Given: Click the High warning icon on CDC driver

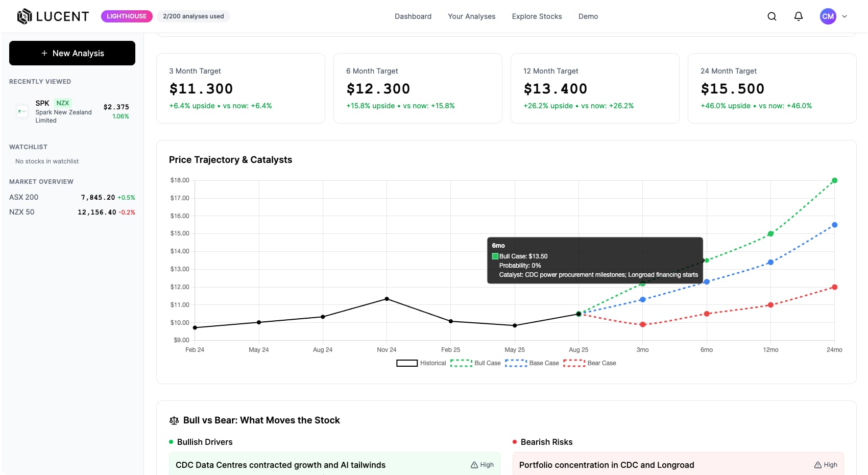Looking at the screenshot, I should pos(474,465).
